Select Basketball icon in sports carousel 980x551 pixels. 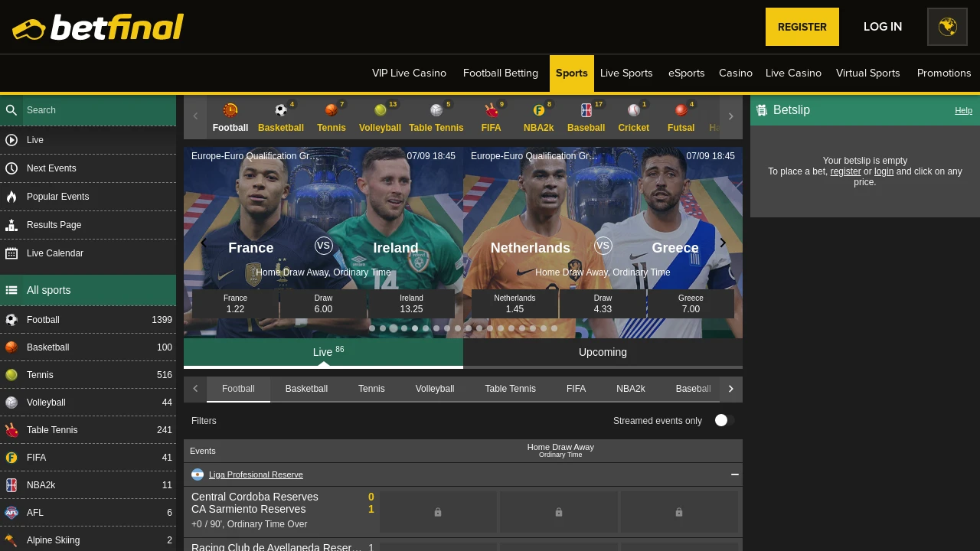click(281, 110)
